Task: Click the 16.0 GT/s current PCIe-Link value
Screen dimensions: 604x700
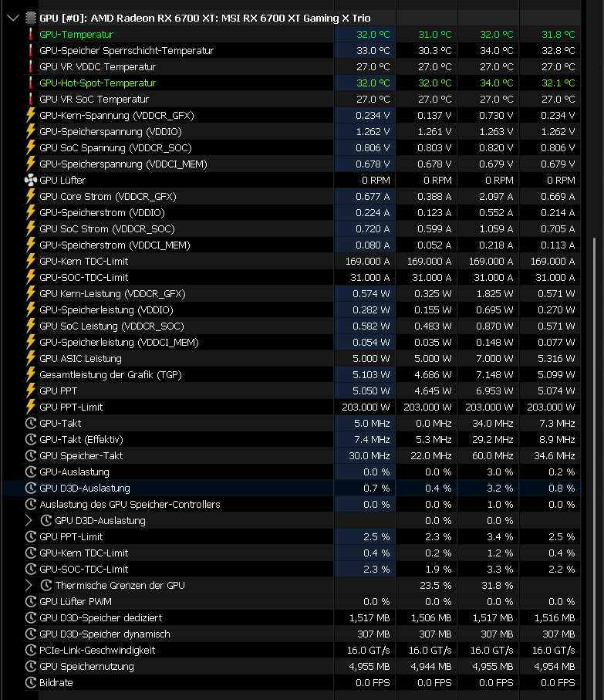Action: [x=369, y=651]
